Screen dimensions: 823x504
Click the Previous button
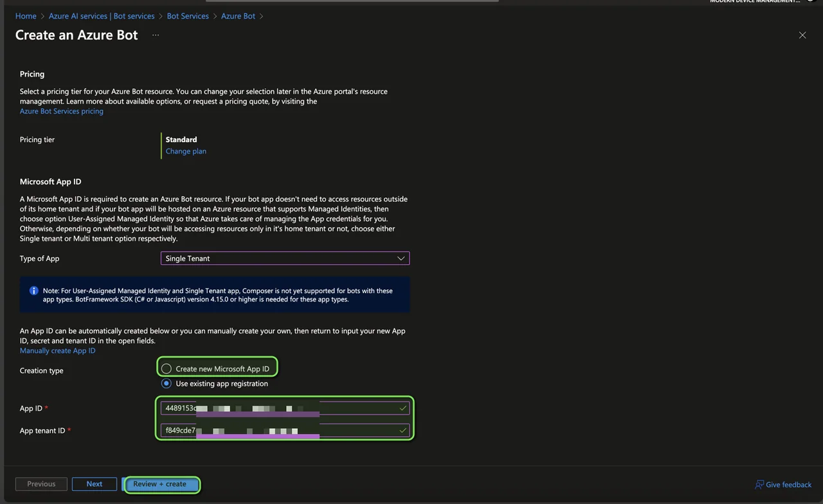coord(41,484)
